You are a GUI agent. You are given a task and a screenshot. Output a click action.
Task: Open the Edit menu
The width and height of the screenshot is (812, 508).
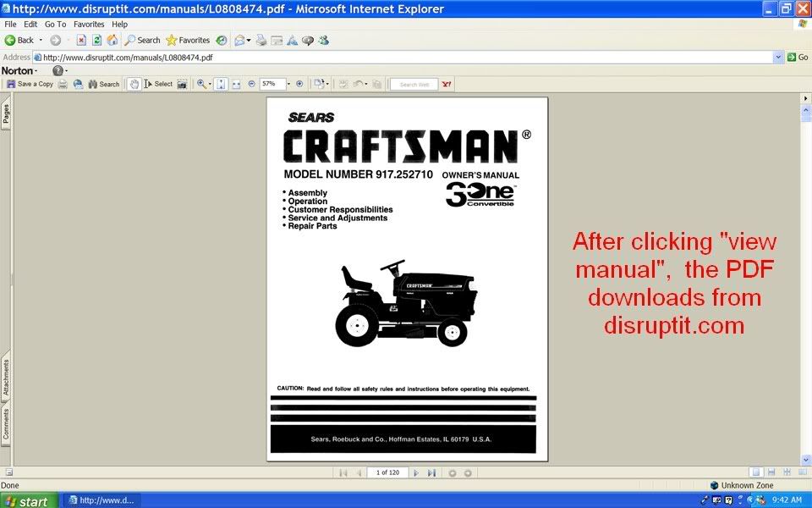[30, 24]
